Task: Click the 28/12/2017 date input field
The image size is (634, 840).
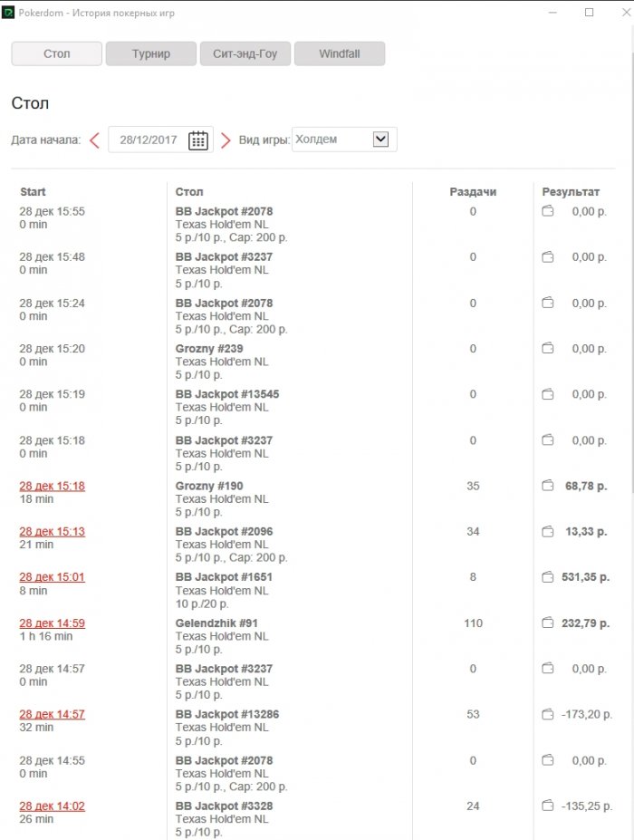Action: tap(149, 140)
